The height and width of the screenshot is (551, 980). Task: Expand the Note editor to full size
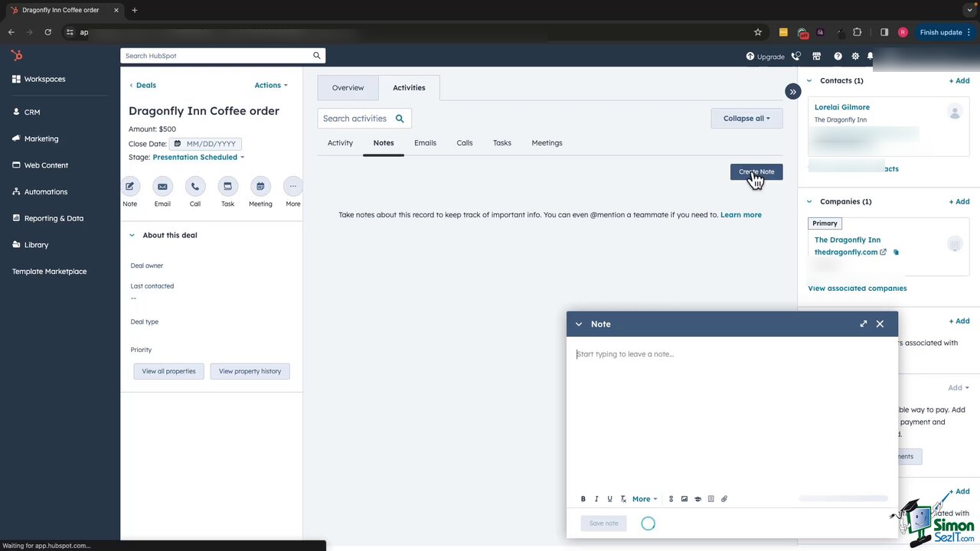pos(864,324)
